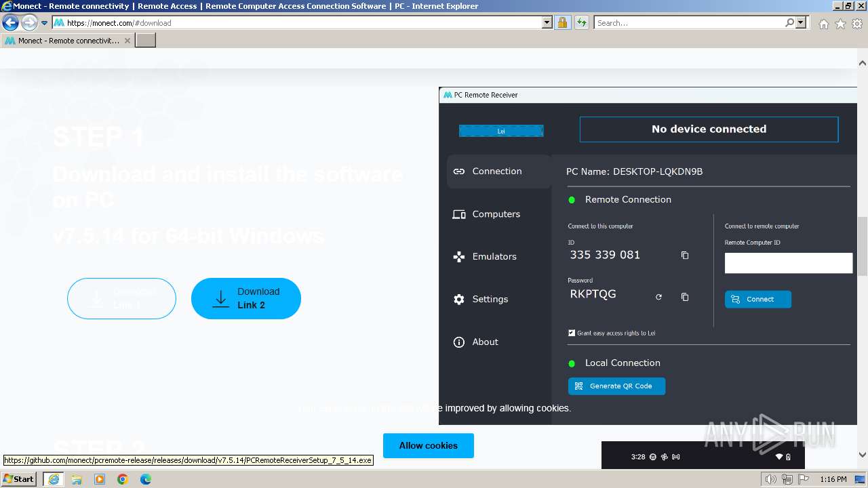Click the ID value 335 339 081
The image size is (868, 488).
[605, 255]
